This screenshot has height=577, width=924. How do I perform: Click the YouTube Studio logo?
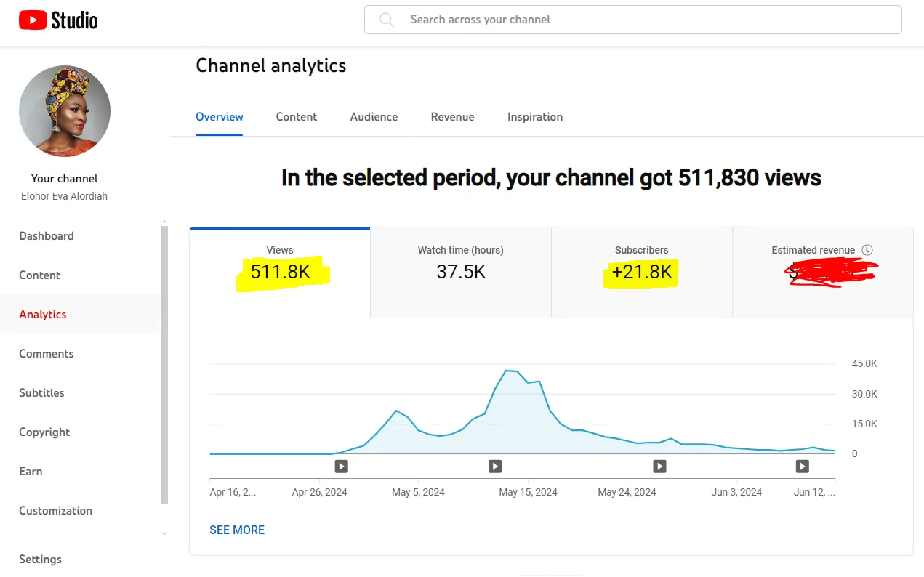pyautogui.click(x=58, y=20)
